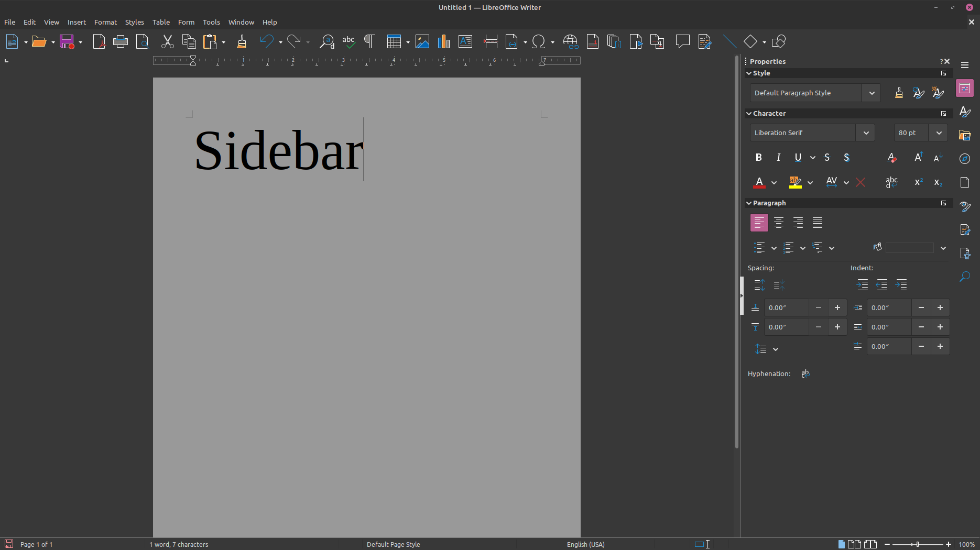Toggle Italic formatting in sidebar
Image resolution: width=980 pixels, height=550 pixels.
pos(778,158)
